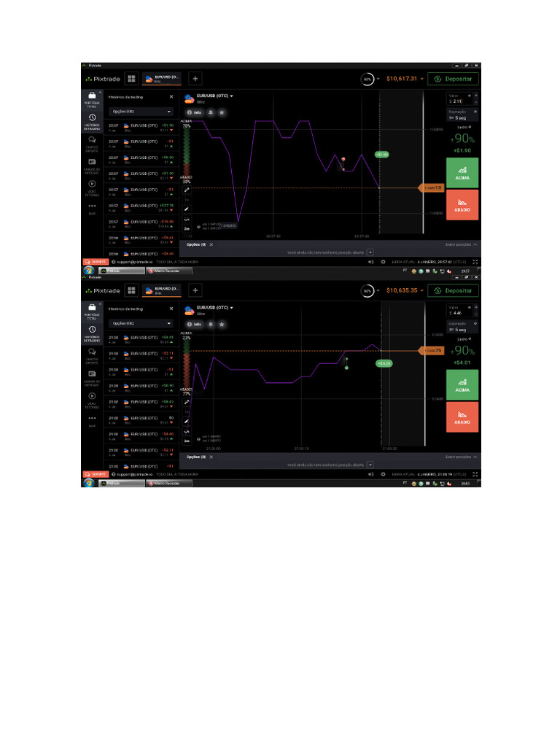
Task: Select the pencil drawing tool on upper chart
Action: click(x=187, y=209)
